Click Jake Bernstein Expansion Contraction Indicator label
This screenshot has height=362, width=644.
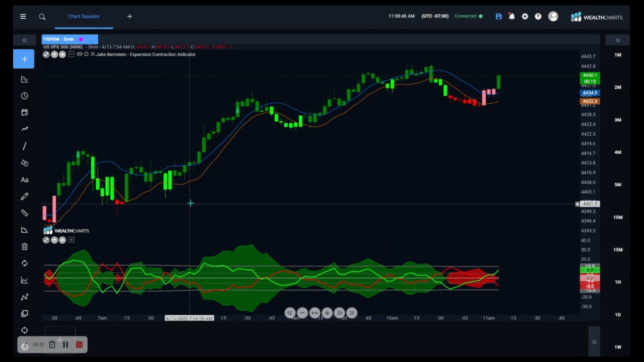coord(146,54)
